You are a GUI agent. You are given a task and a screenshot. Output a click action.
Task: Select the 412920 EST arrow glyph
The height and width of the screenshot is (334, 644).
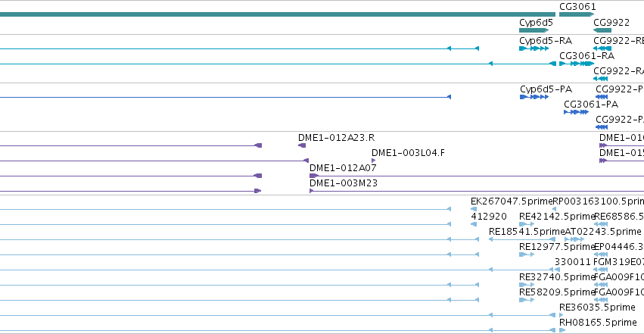[x=474, y=224]
